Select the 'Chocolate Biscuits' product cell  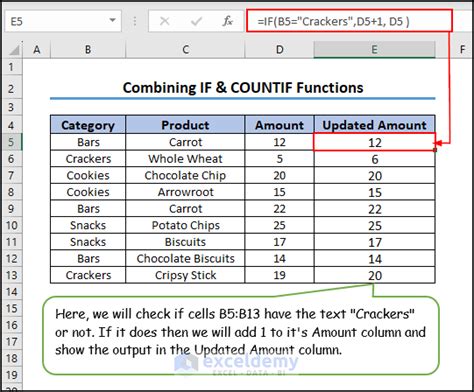[x=185, y=259]
